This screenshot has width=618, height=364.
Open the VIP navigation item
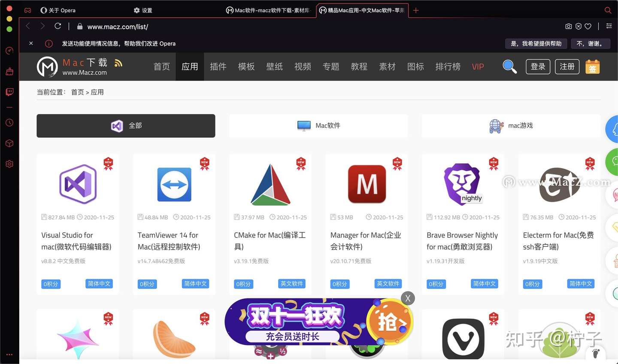point(478,66)
